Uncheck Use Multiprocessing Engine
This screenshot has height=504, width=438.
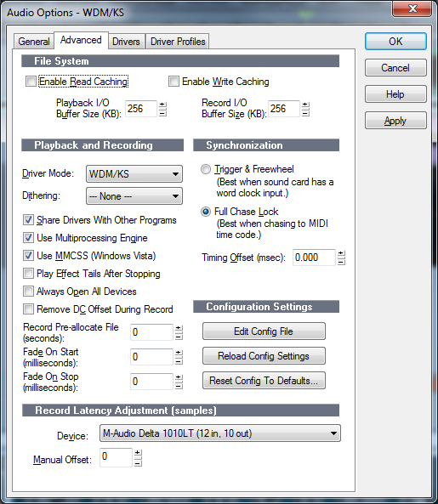pyautogui.click(x=28, y=238)
